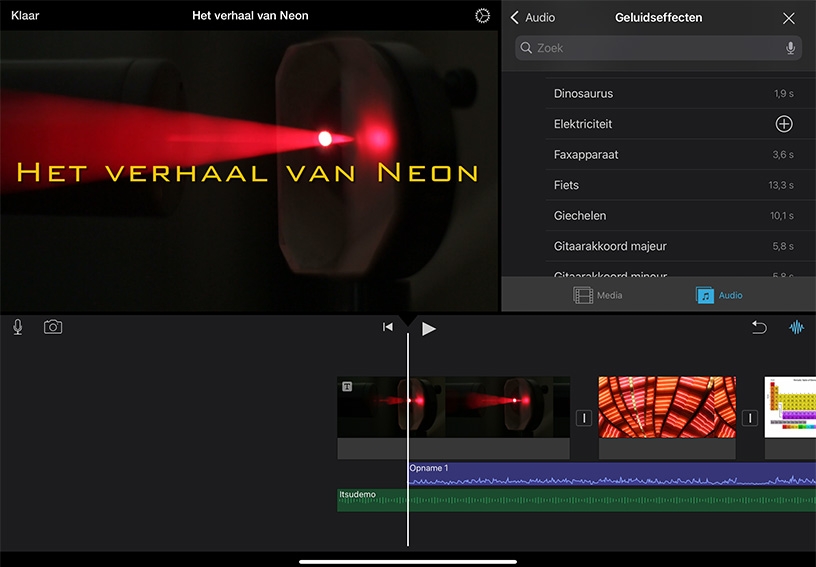Toggle audio waveform display
Screen dimensions: 816x567
(x=796, y=327)
